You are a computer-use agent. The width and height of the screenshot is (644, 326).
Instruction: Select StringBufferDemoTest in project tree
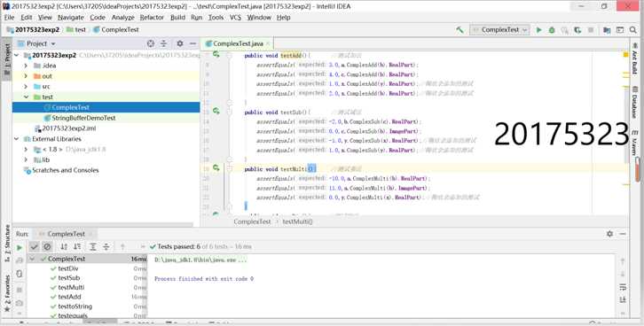[106, 118]
